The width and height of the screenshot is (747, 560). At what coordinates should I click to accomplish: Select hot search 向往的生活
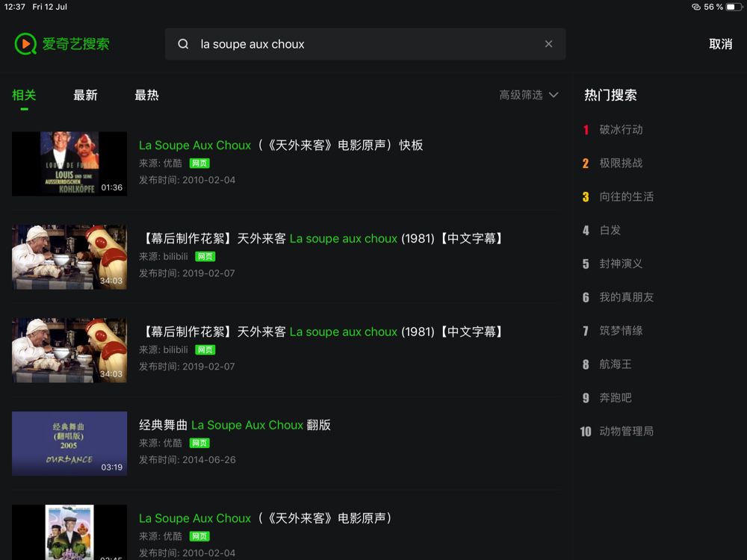coord(627,196)
